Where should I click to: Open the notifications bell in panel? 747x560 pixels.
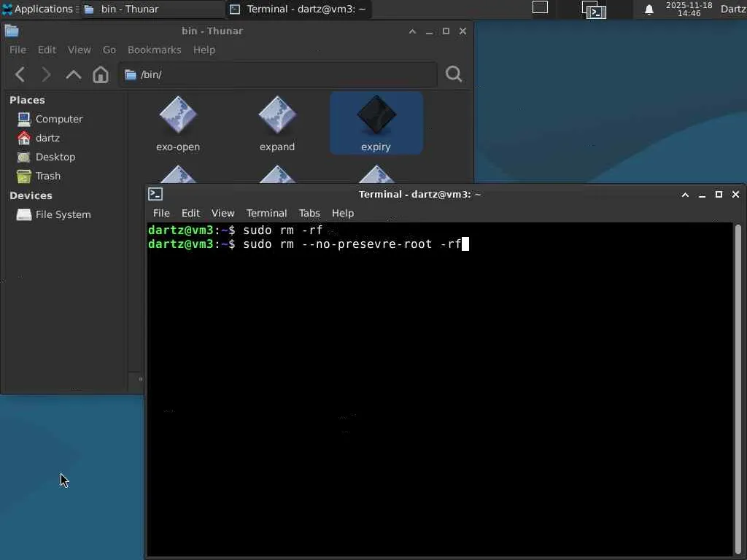[649, 9]
